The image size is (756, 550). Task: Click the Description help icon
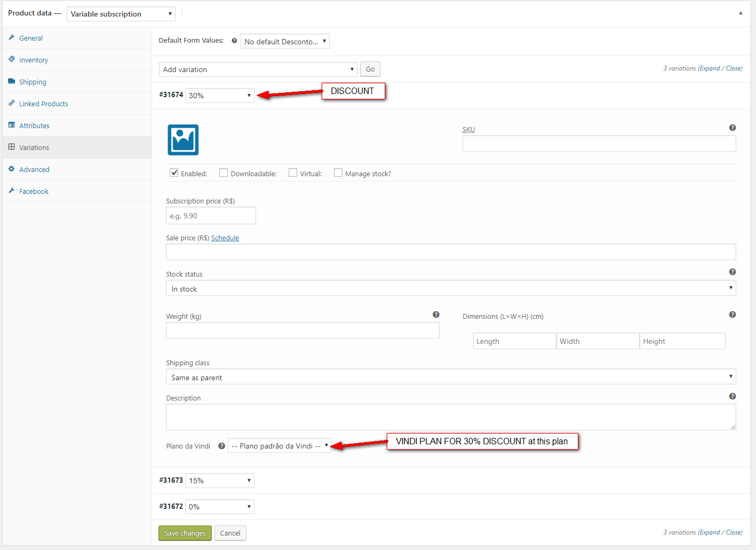733,396
